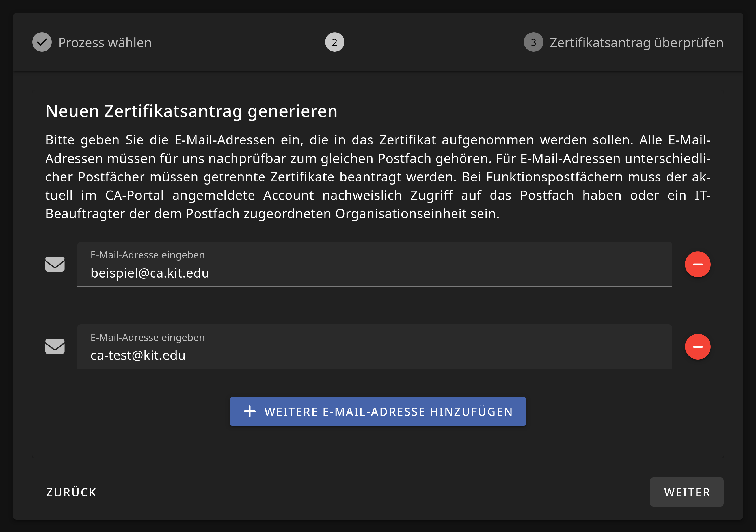Go back with the ZURÜCK button

[x=72, y=492]
